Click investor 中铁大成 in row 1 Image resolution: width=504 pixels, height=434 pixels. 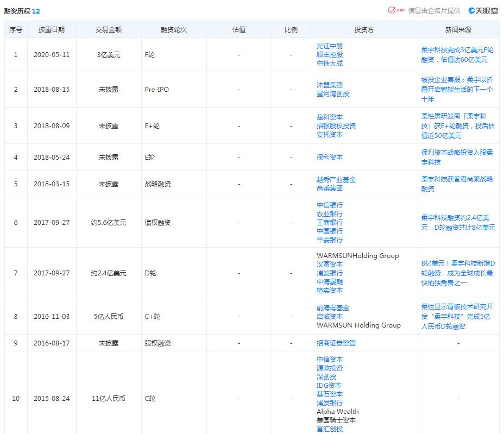coord(330,63)
